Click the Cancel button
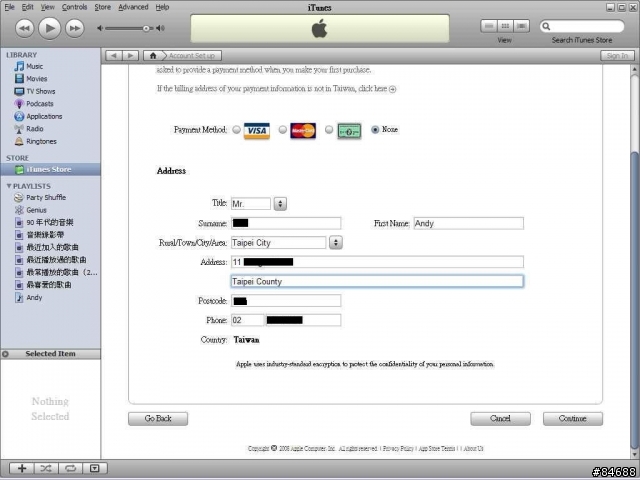The image size is (640, 480). point(500,419)
